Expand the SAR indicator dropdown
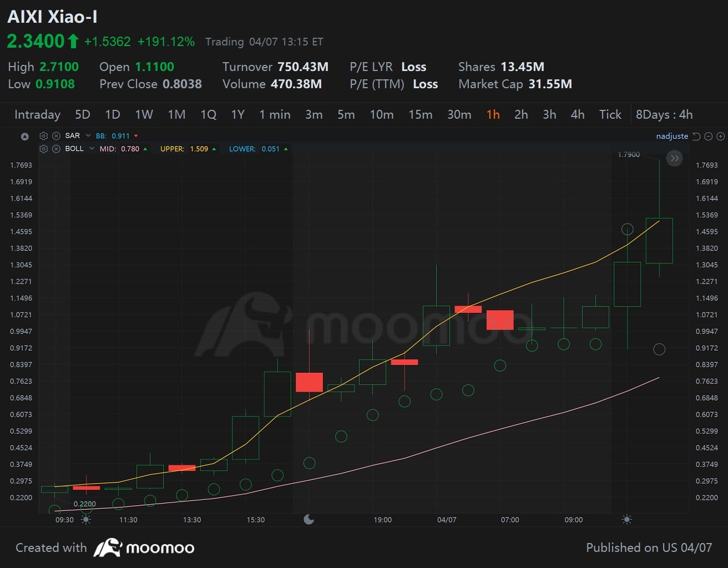 click(88, 135)
